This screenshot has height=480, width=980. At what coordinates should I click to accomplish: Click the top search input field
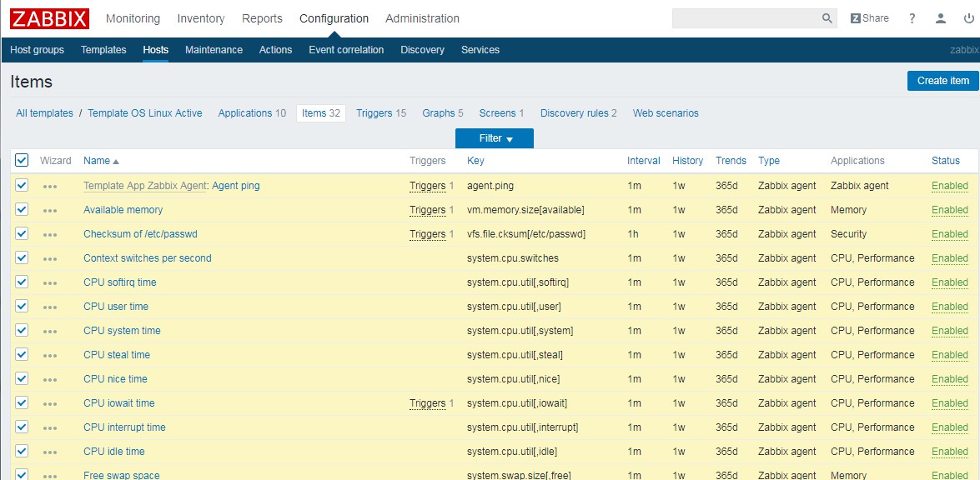[x=745, y=18]
